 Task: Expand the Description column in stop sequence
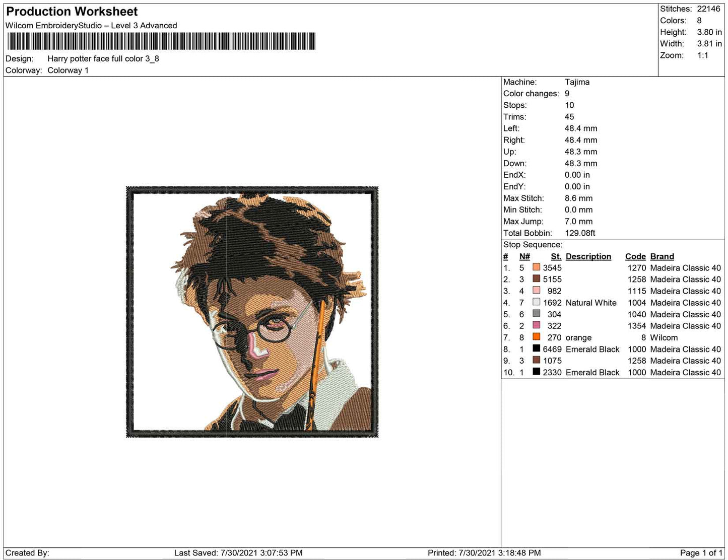coord(588,256)
